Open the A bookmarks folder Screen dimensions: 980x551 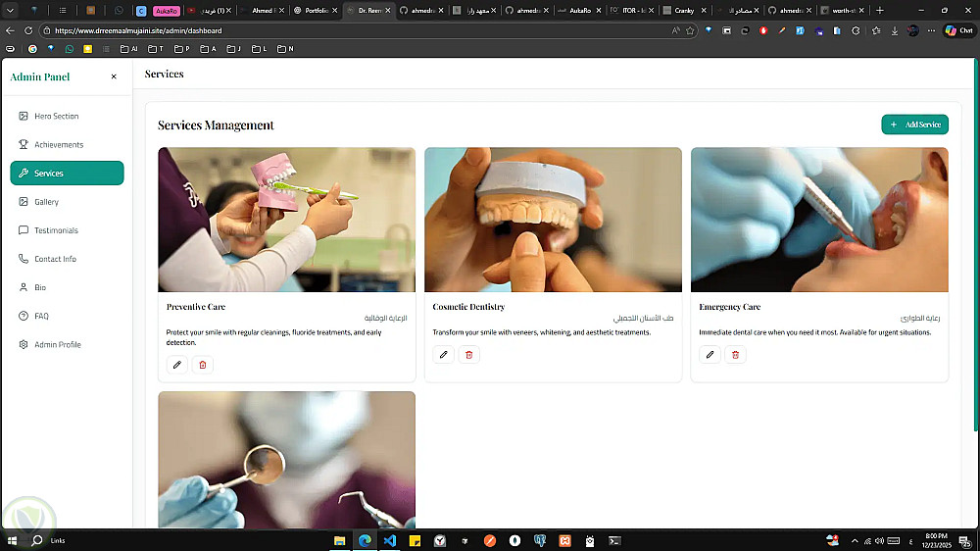(208, 49)
